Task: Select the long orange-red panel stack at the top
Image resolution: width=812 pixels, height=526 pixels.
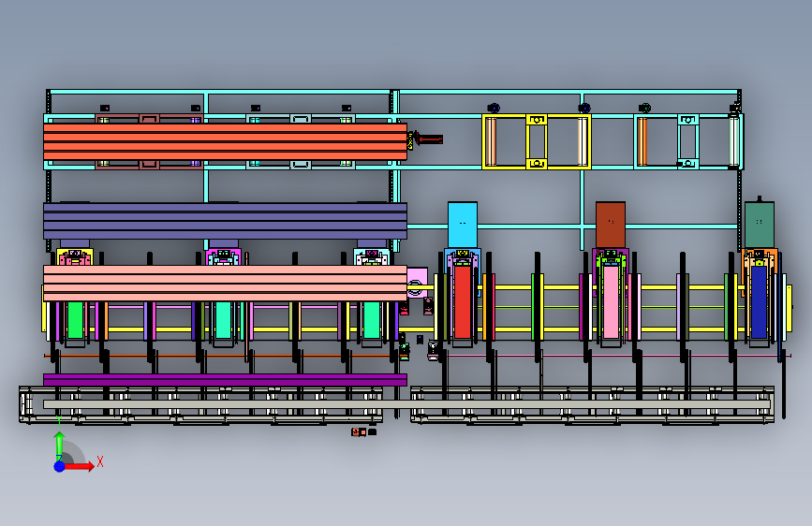Action: [x=226, y=141]
